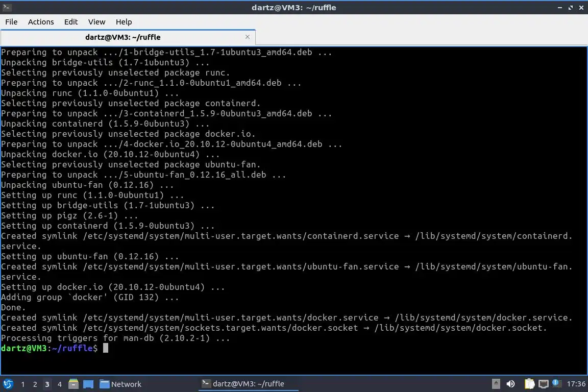This screenshot has height=392, width=588.
Task: Click 'Unpacking docker.io (20.10.12-0ubuntu4)' line
Action: [x=110, y=154]
